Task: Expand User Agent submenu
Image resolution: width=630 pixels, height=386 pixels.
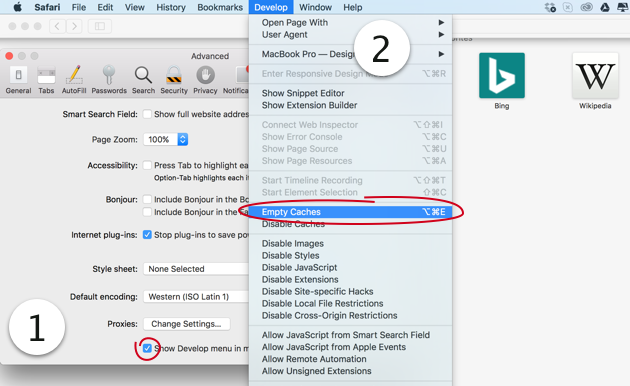Action: [350, 35]
